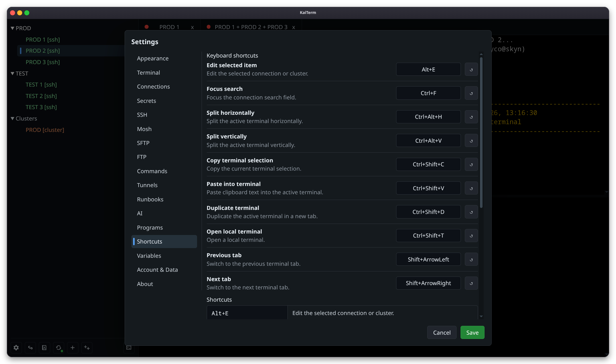Viewport: 616px width, 364px height.
Task: Click the Ctrl+F shortcut field
Action: [428, 93]
